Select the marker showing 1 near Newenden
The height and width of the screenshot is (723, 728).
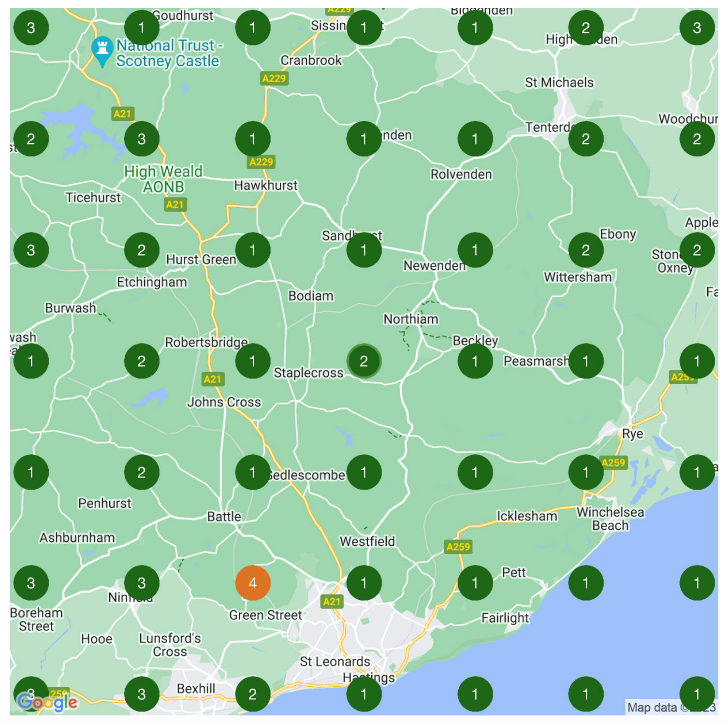pos(475,249)
